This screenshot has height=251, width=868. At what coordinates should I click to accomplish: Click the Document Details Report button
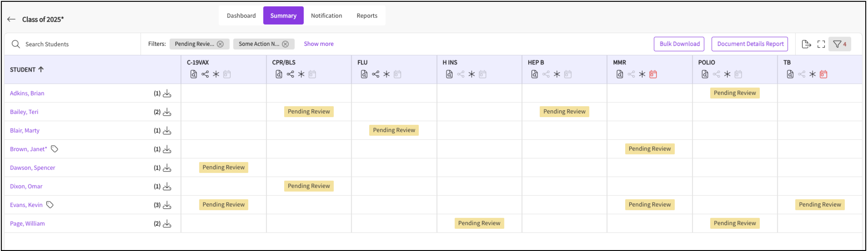pyautogui.click(x=750, y=44)
